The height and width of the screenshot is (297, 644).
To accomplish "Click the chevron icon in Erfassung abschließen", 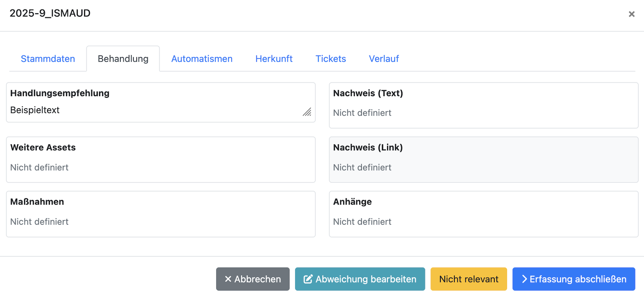I will tap(524, 279).
